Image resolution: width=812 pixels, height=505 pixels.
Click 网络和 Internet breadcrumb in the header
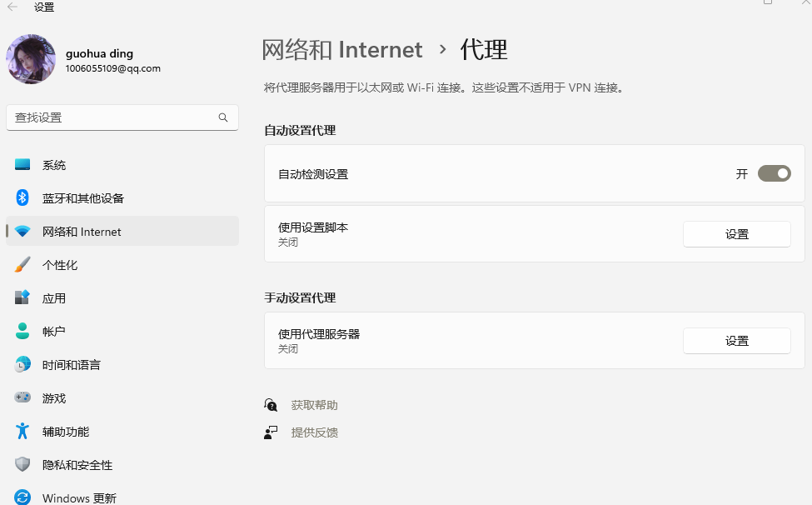click(341, 50)
